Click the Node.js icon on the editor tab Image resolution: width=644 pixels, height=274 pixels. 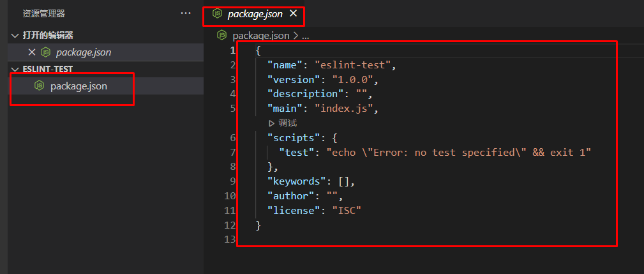coord(217,13)
